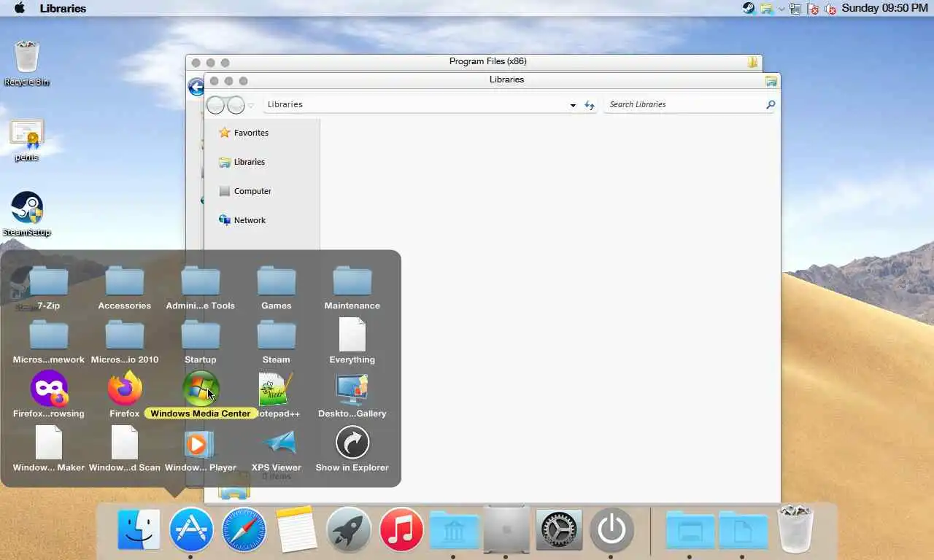
Task: Open the Steam folder in the stack
Action: pos(277,343)
